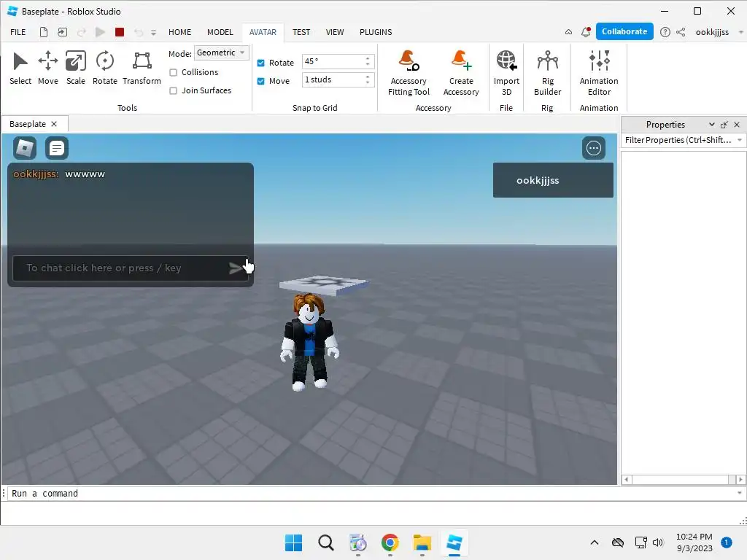Open the Animation Editor
The width and height of the screenshot is (747, 560).
pos(599,73)
